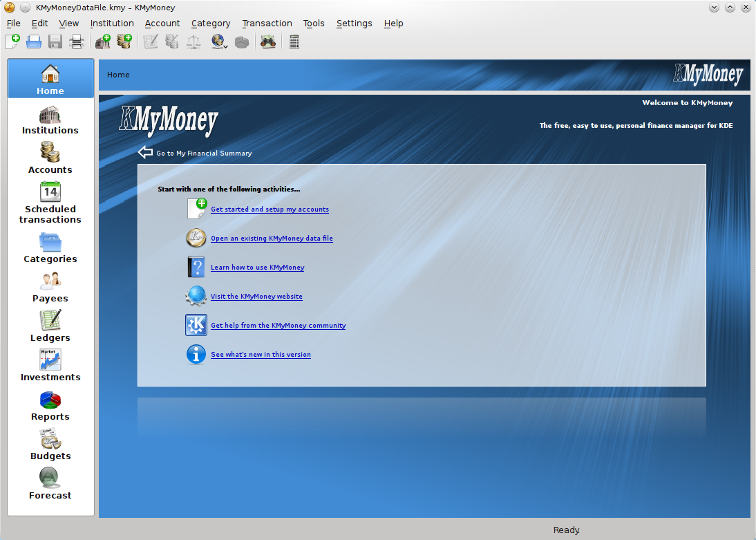Click Learn how to use KMyMoney link
Viewport: 756px width, 540px height.
(x=258, y=267)
